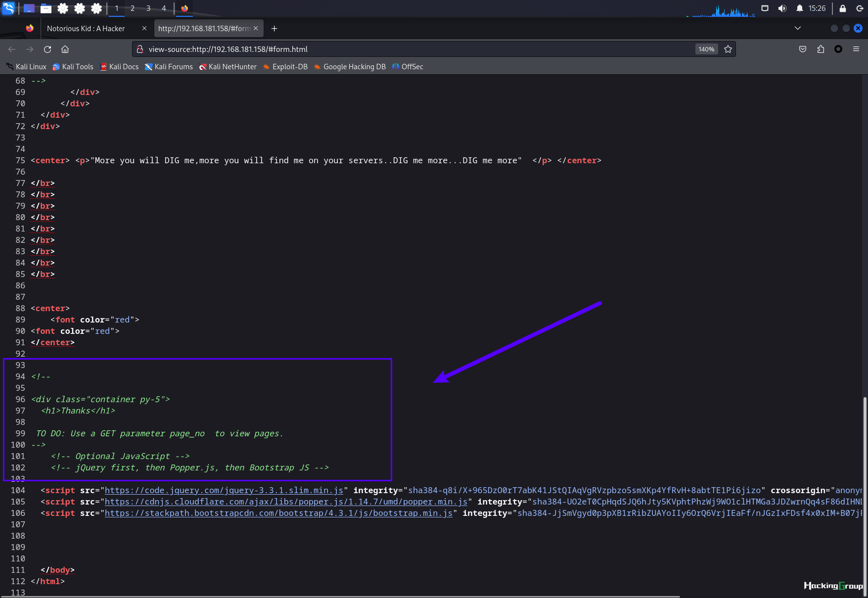
Task: Open the jquery-3.3.1.slim.min.js script link
Action: point(224,490)
